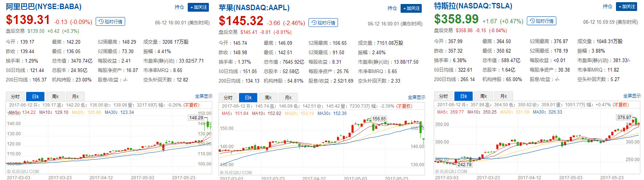This screenshot has width=644, height=180.
Task: Click TSLA turnover rate 6.38%
Action: (x=459, y=60)
